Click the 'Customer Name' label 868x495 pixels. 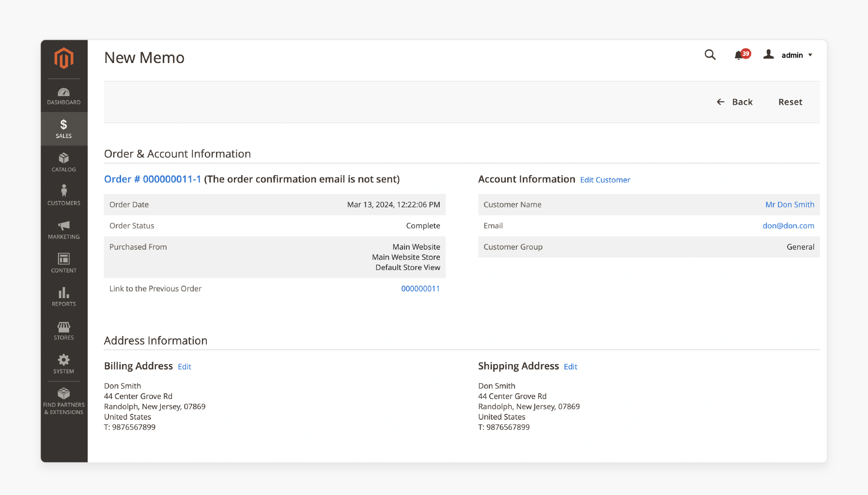coord(512,205)
